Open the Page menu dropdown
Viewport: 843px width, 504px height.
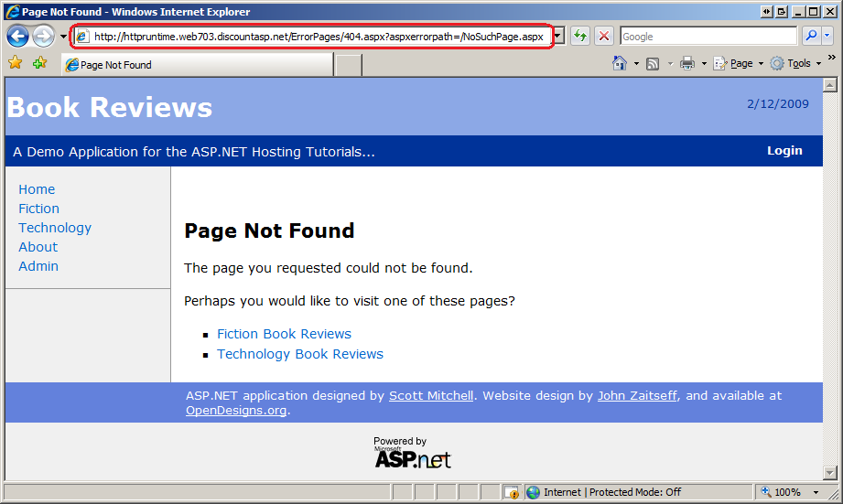point(740,64)
